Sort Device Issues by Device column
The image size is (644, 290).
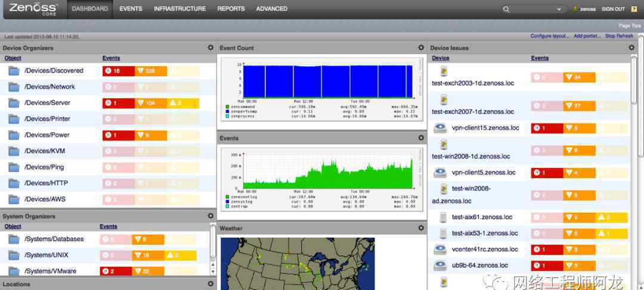[440, 58]
